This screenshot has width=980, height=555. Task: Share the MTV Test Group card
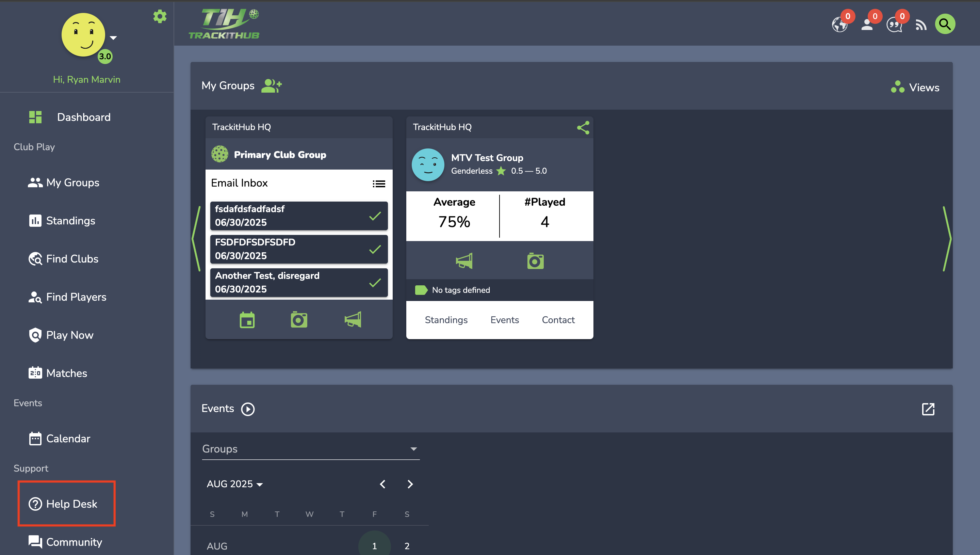[x=583, y=127]
